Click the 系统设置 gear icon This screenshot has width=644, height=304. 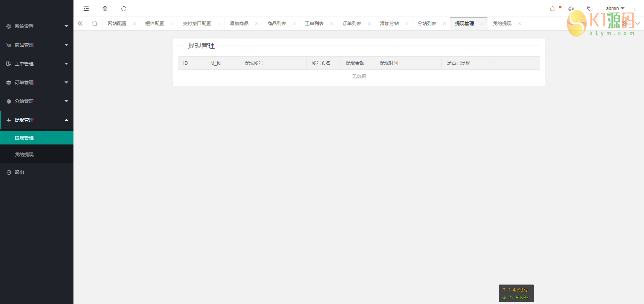9,26
